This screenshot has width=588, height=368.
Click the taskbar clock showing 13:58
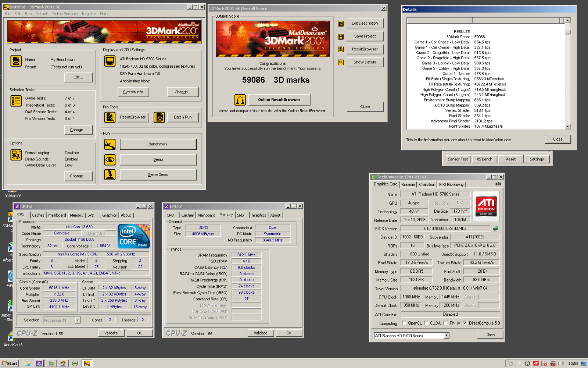pos(573,364)
